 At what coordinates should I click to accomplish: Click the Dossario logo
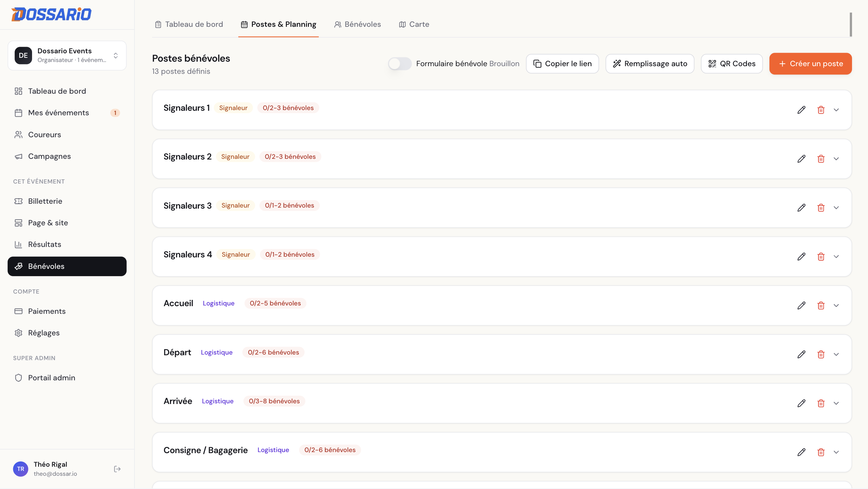tap(51, 14)
